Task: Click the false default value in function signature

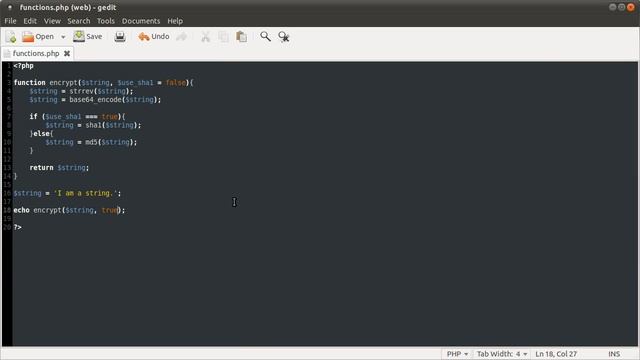Action: point(176,83)
